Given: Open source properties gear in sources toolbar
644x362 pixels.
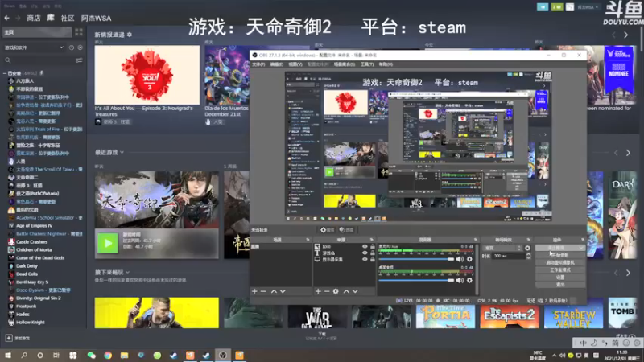Looking at the screenshot, I should click(336, 291).
